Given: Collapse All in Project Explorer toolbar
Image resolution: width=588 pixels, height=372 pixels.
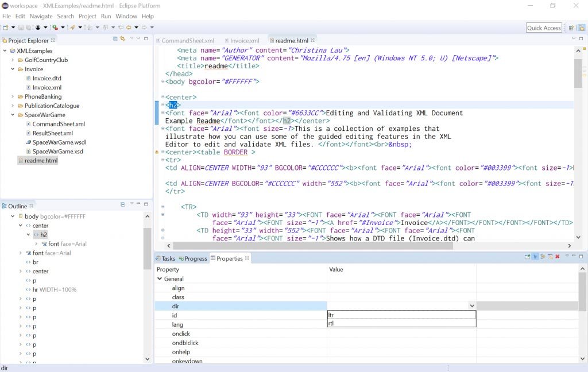Looking at the screenshot, I should (x=115, y=38).
